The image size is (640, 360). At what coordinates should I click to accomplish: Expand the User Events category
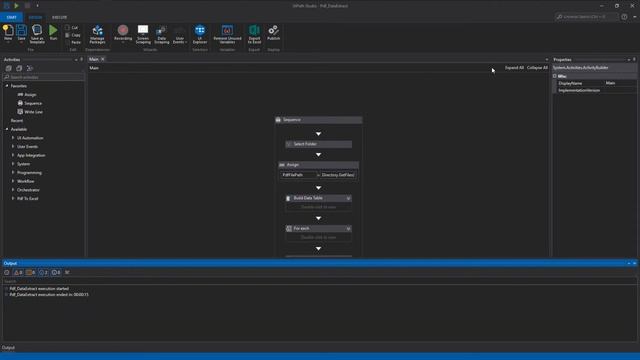click(x=13, y=147)
